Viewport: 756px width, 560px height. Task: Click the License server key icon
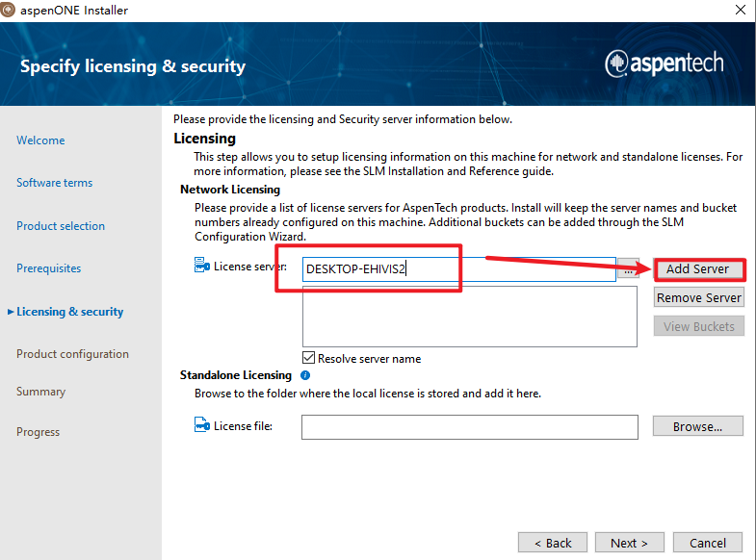coord(201,266)
